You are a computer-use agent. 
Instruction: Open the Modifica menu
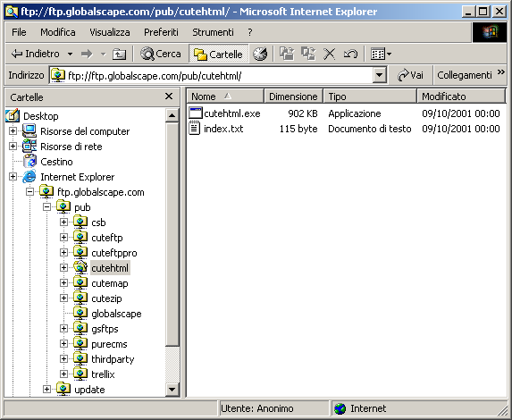[x=58, y=32]
